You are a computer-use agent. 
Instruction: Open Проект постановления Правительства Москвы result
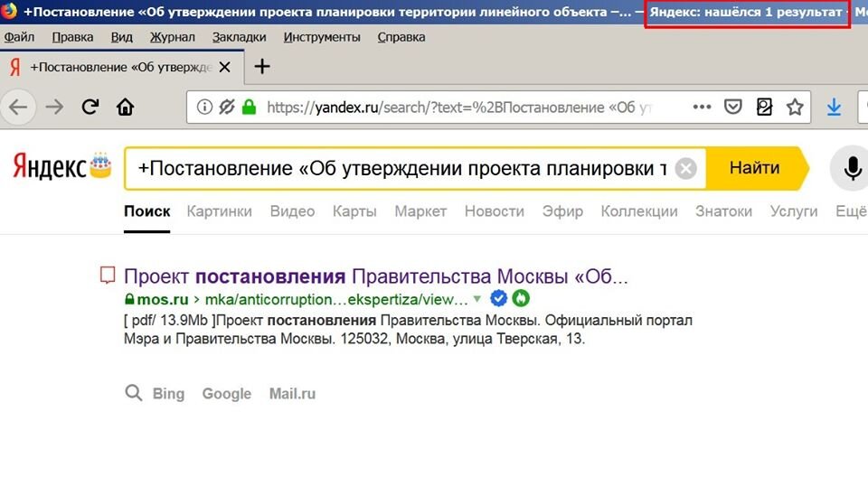tap(376, 276)
